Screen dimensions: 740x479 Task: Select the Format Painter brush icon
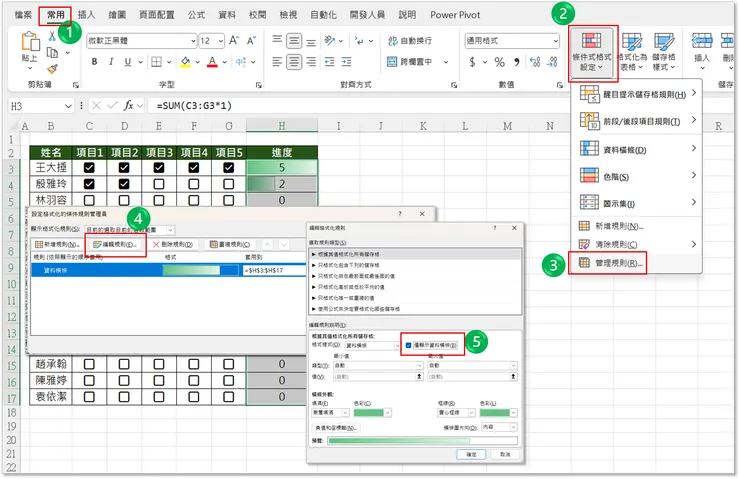click(x=52, y=69)
